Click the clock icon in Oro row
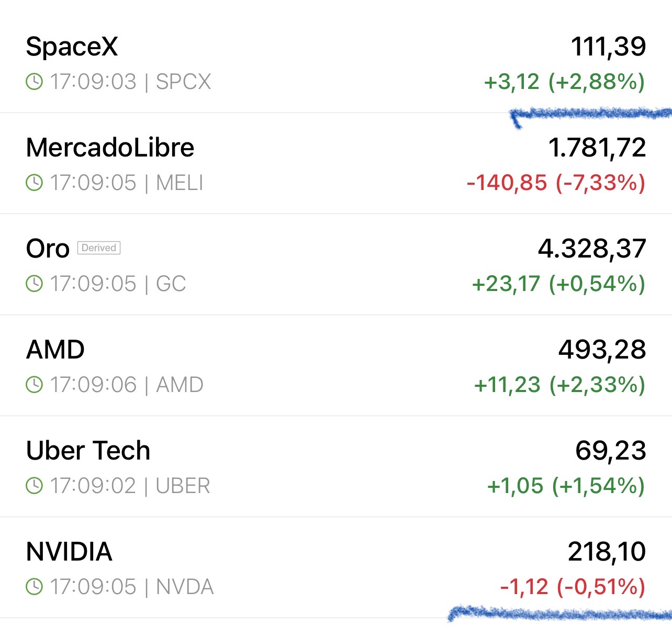This screenshot has width=672, height=637. coord(34,284)
